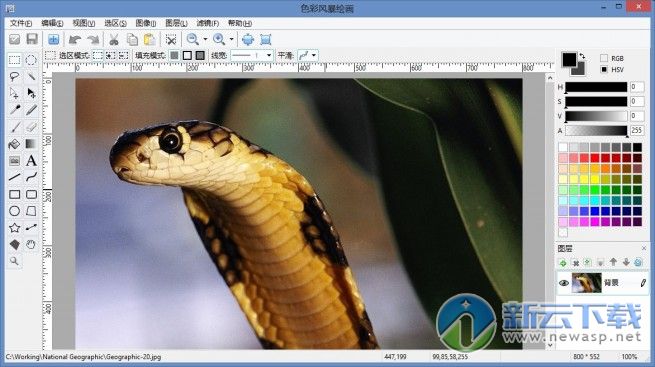Select the lasso selection tool

point(15,76)
